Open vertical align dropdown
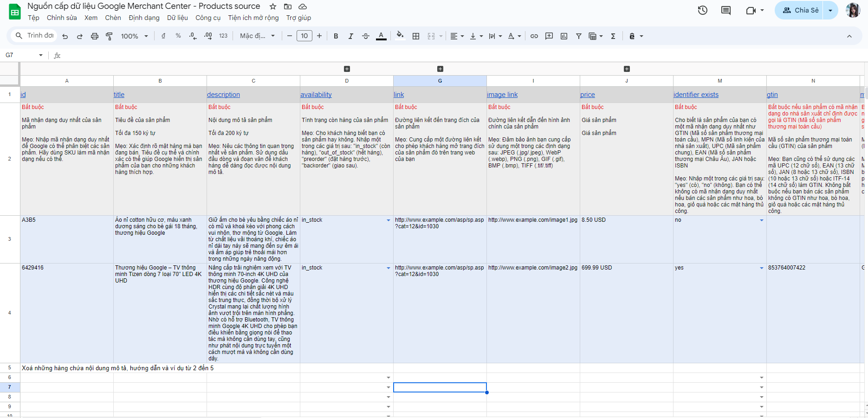 coord(477,36)
